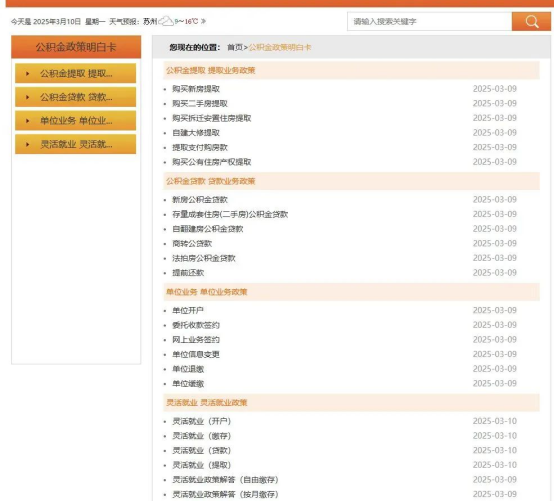Open 灵活就业（开户）article
The width and height of the screenshot is (554, 501).
pos(201,421)
